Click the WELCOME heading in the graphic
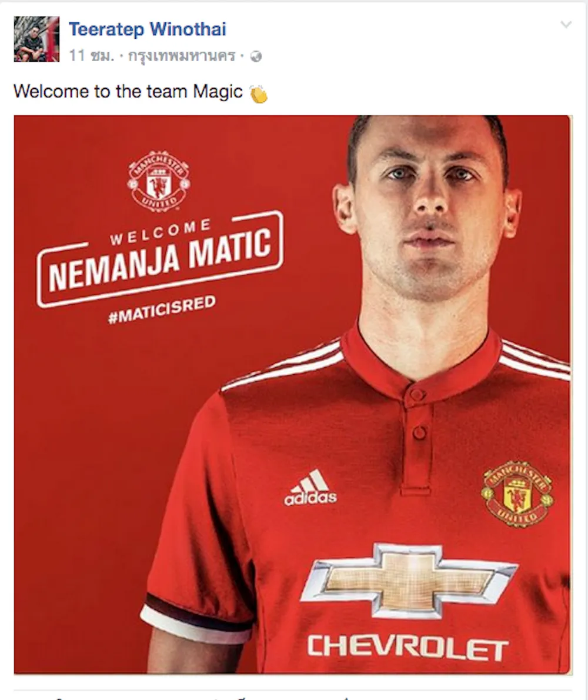 click(161, 232)
